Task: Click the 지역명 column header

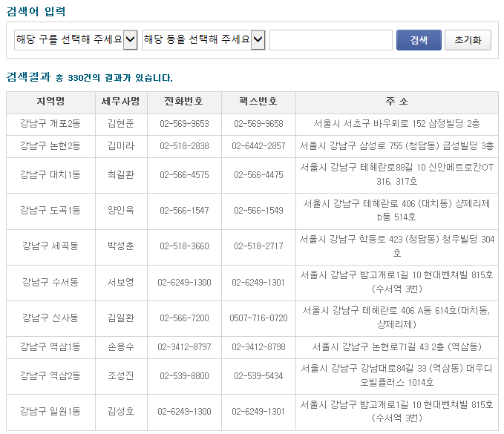Action: [50, 102]
